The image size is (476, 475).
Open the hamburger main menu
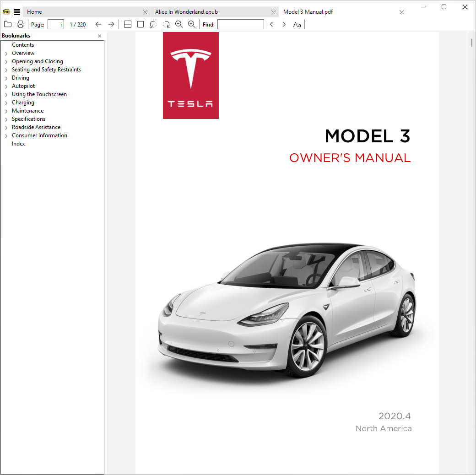click(17, 12)
